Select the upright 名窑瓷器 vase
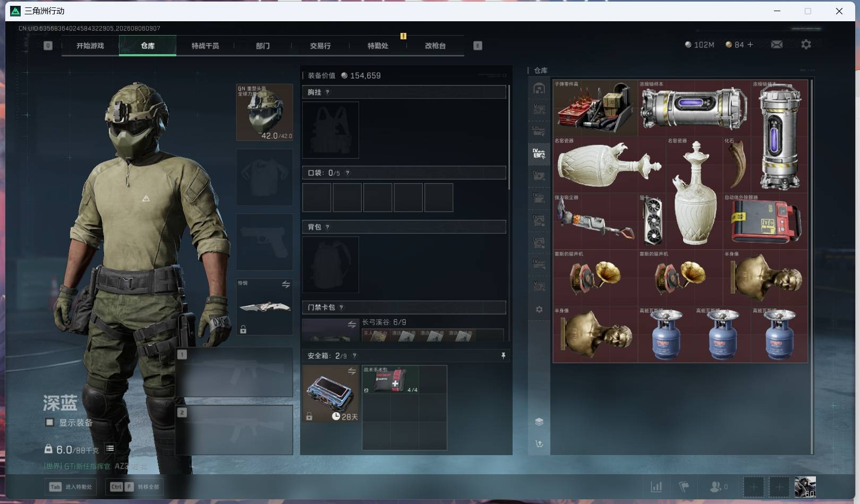This screenshot has width=860, height=504. [694, 193]
